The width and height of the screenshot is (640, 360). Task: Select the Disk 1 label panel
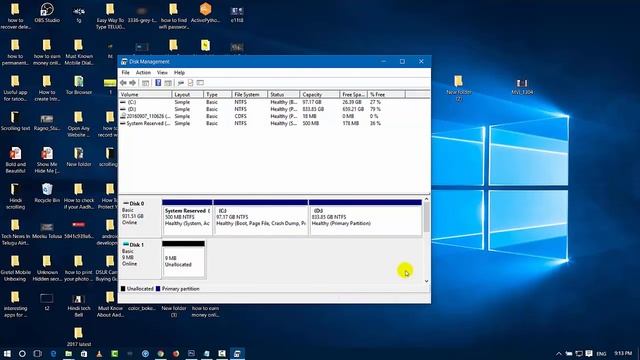[x=140, y=259]
